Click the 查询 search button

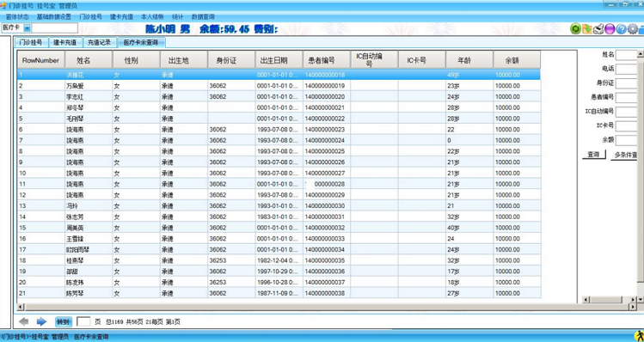coord(593,155)
